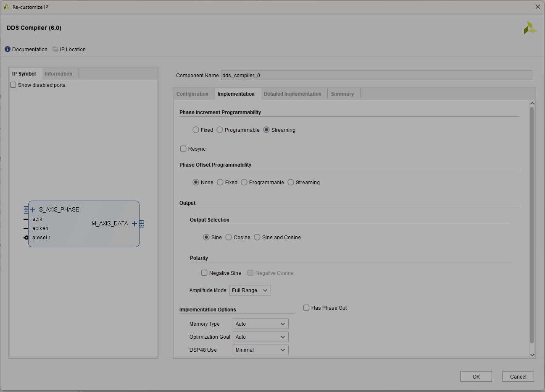Click the Cancel button
The image size is (545, 392).
coord(518,376)
